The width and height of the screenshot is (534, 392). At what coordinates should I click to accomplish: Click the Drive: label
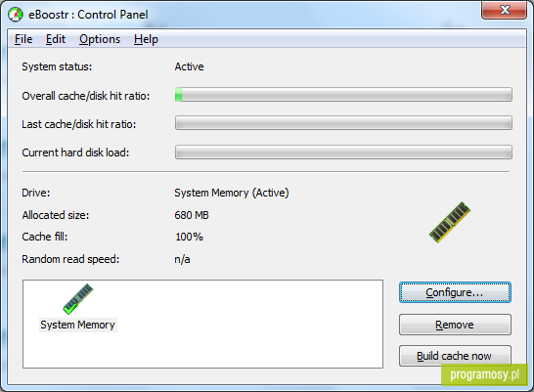point(36,193)
